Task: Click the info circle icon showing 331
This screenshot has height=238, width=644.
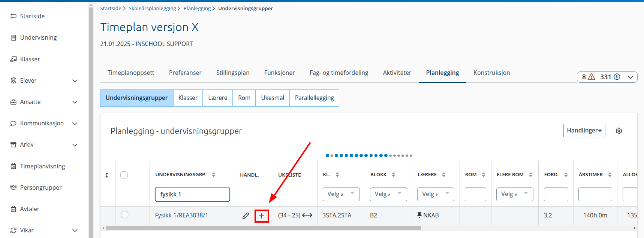Action: pyautogui.click(x=617, y=77)
